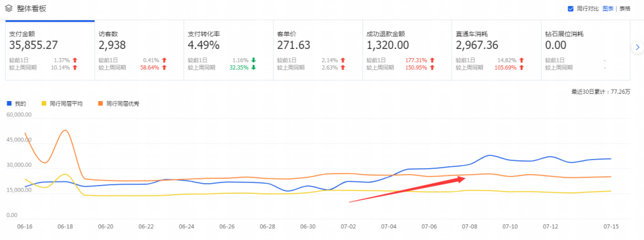Show more metric cards with right chevron
Screen dimensions: 644x240
pyautogui.click(x=637, y=48)
